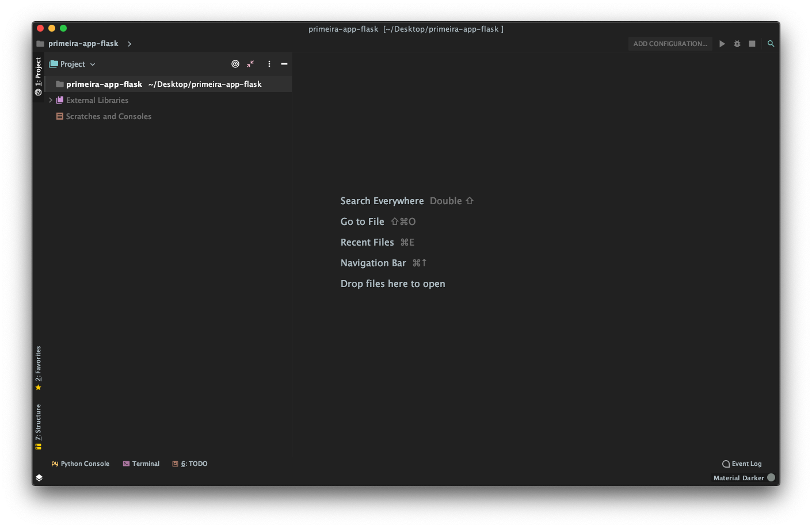
Task: Click the circle indicator beside Material Darker
Action: pyautogui.click(x=771, y=477)
